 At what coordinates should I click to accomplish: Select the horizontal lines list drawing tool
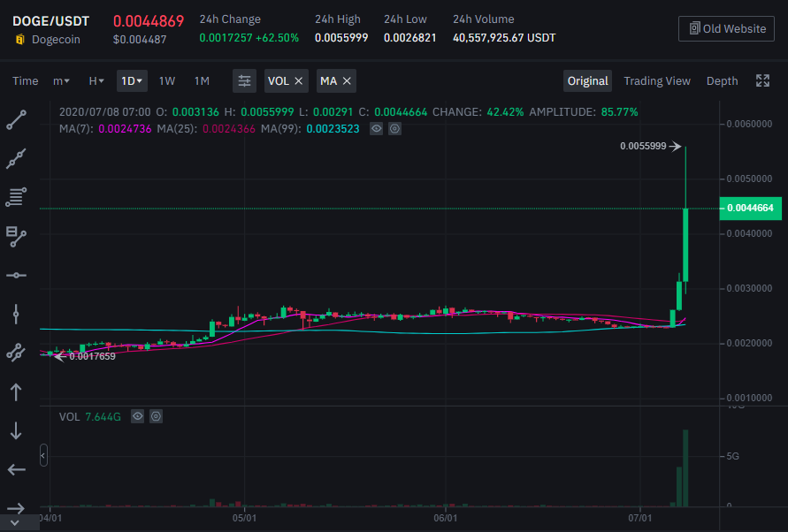[x=16, y=197]
